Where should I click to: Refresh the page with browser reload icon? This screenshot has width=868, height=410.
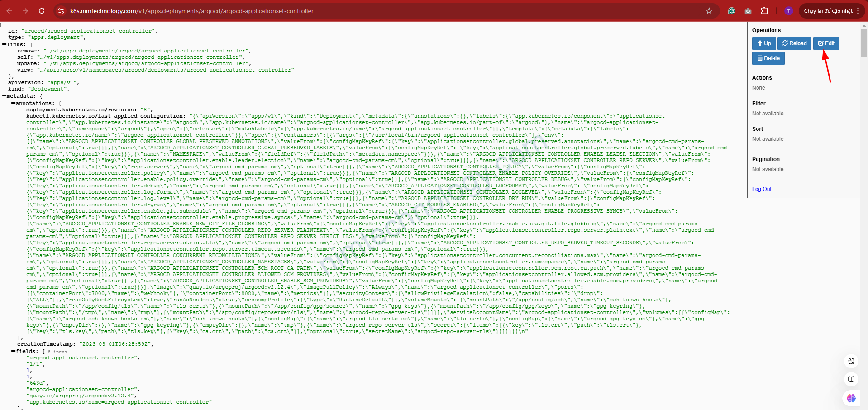tap(42, 11)
